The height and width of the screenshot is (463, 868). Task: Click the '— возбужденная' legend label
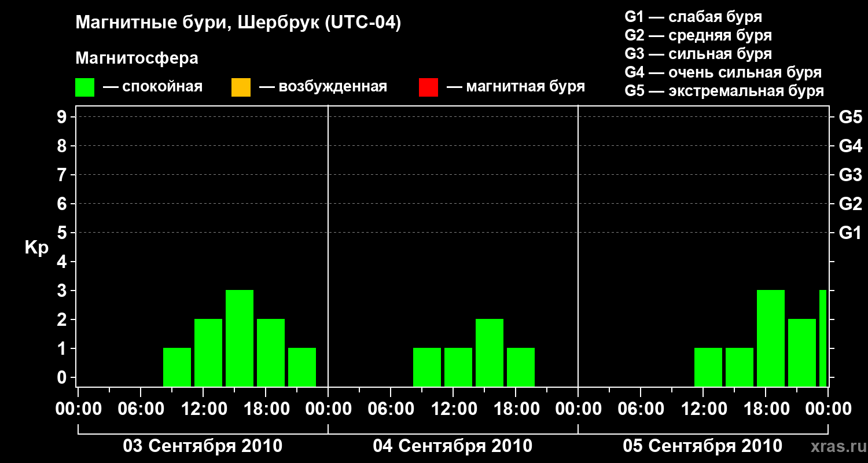[323, 87]
